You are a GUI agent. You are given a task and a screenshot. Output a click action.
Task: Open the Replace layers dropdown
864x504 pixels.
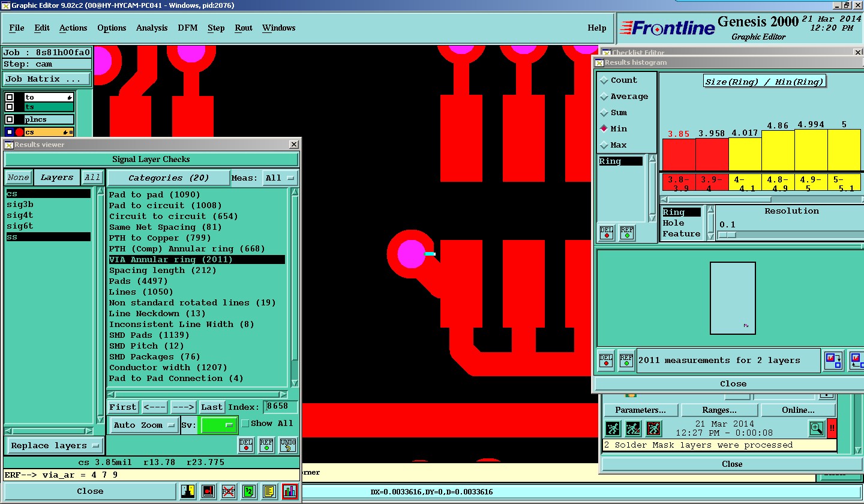pos(55,446)
